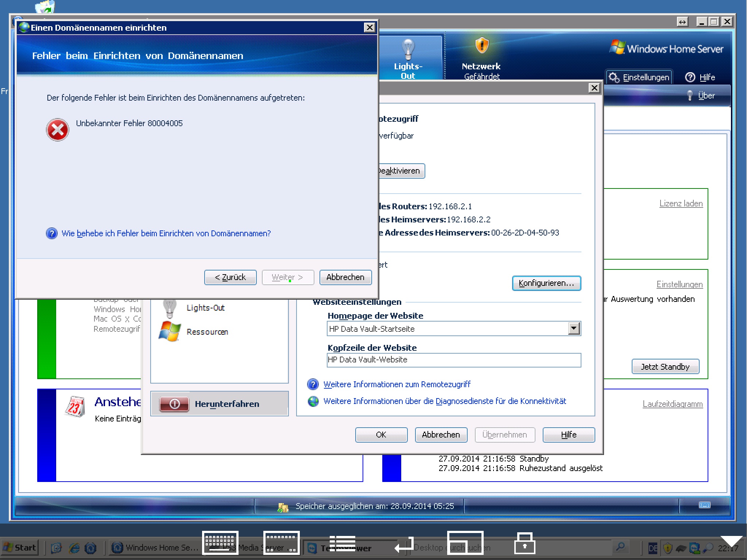Open Einstellungen in the Home Server console

(639, 77)
